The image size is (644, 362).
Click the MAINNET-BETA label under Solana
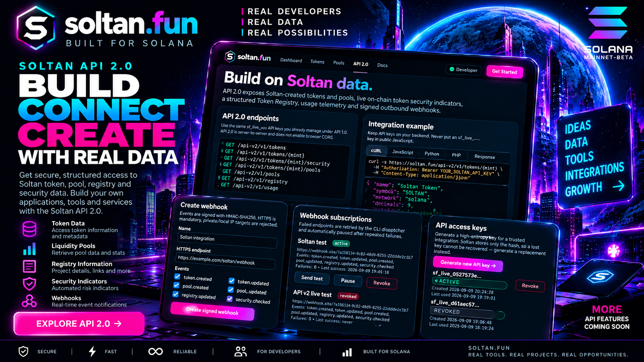tap(608, 57)
